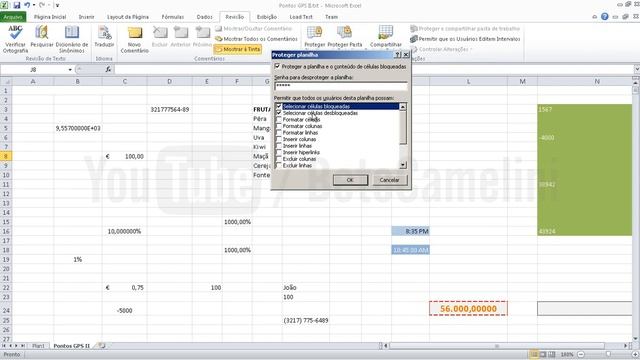Click Proteger e compartilhar pasta de trabalho

point(465,29)
